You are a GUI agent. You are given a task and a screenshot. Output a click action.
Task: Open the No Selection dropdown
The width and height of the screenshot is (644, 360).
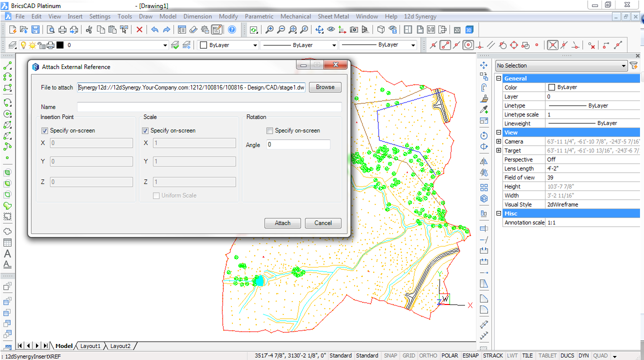(561, 65)
